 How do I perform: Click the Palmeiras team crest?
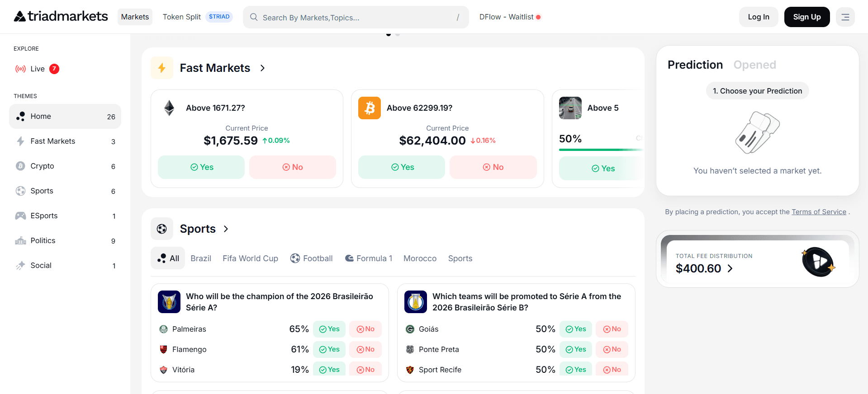pos(164,329)
